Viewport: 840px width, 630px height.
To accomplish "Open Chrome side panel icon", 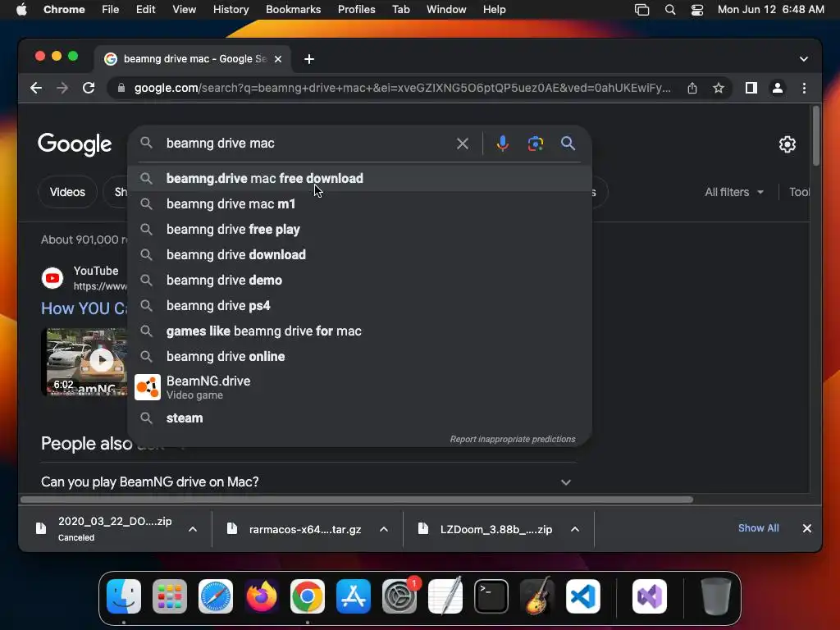I will tap(751, 88).
